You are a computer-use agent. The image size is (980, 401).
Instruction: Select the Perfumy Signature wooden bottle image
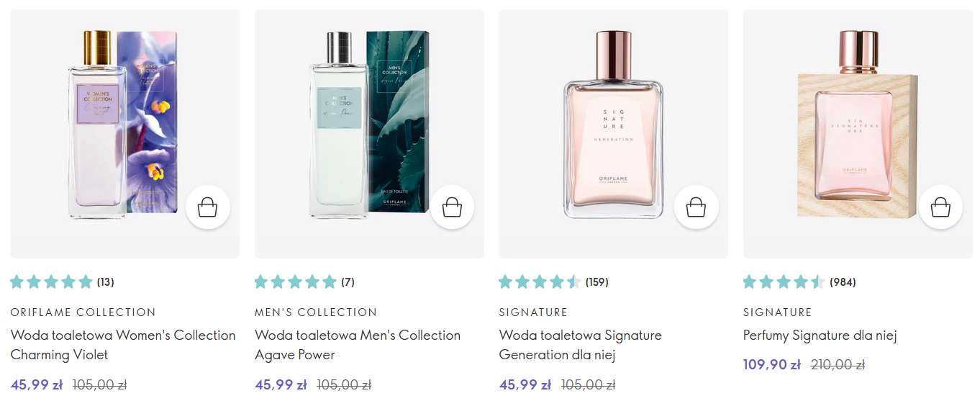(x=858, y=134)
